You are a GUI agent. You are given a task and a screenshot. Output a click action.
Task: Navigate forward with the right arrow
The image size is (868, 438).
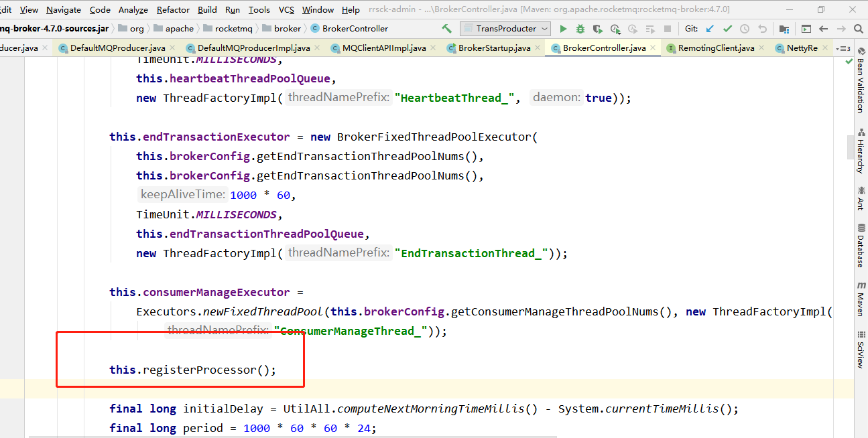[841, 29]
